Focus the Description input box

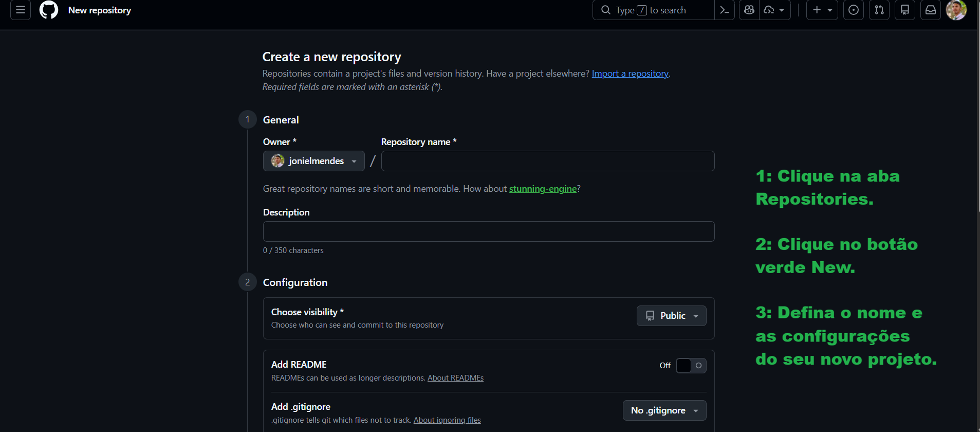click(488, 231)
